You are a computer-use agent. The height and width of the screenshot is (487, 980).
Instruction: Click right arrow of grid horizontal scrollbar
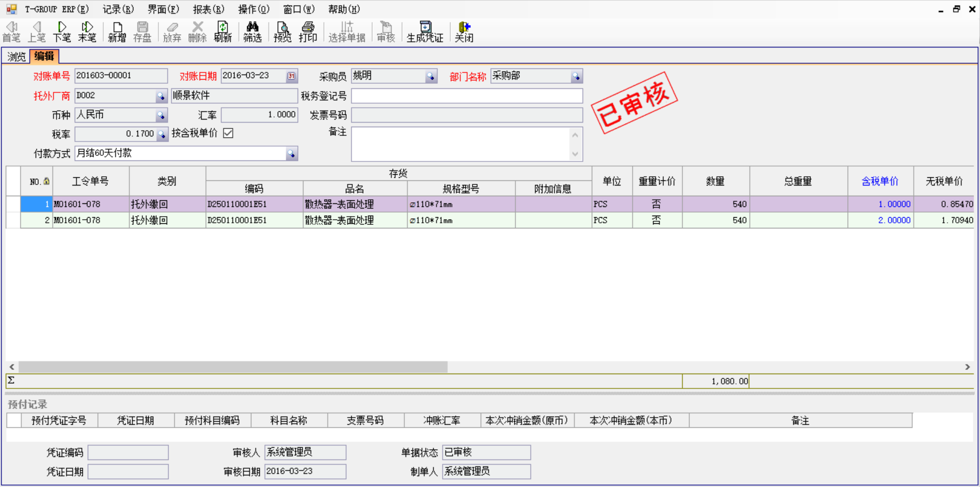pyautogui.click(x=967, y=367)
